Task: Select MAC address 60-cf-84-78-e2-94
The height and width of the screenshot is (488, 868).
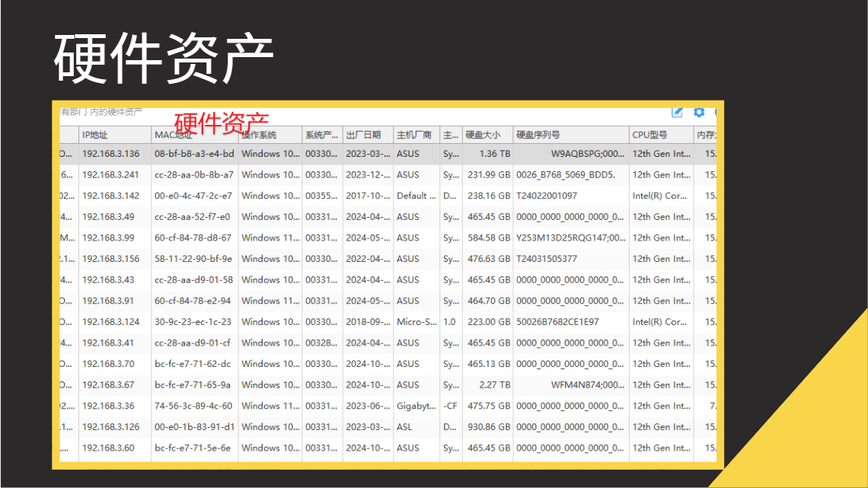Action: click(x=193, y=301)
